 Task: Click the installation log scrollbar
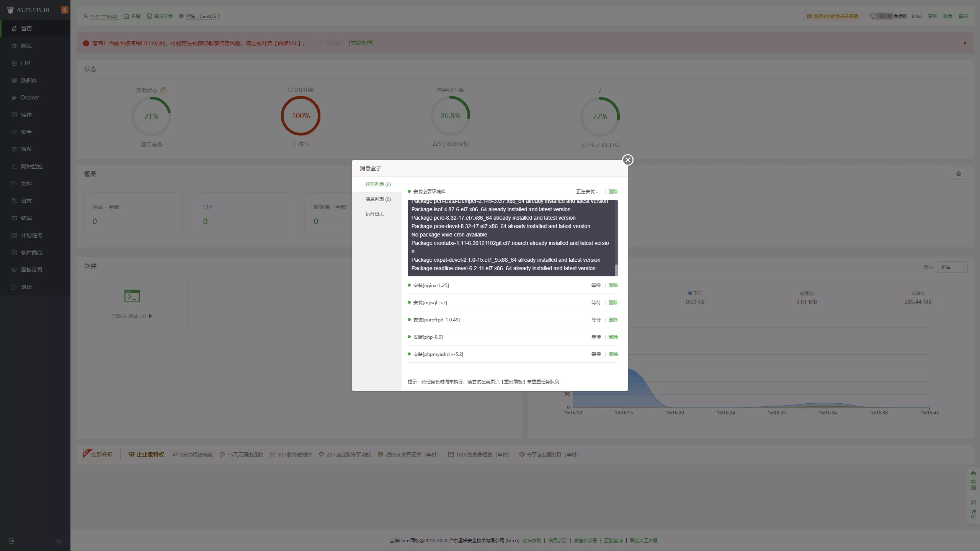(616, 269)
